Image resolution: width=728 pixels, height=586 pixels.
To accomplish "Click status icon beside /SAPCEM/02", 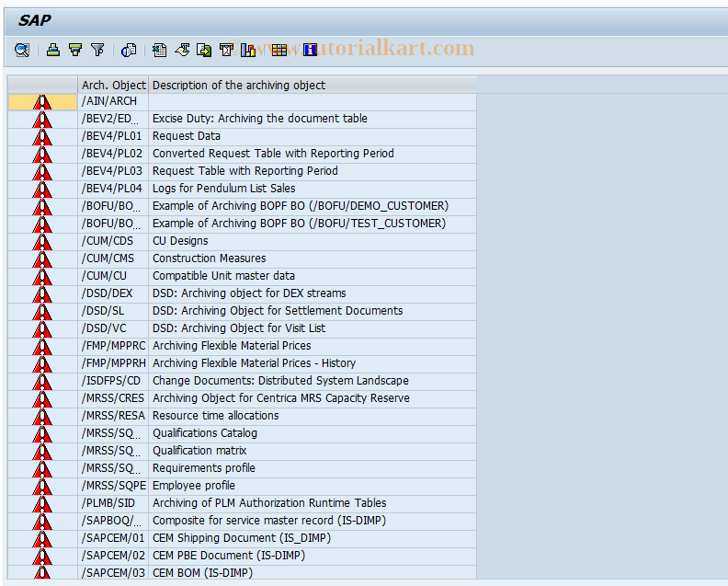I will [x=42, y=557].
